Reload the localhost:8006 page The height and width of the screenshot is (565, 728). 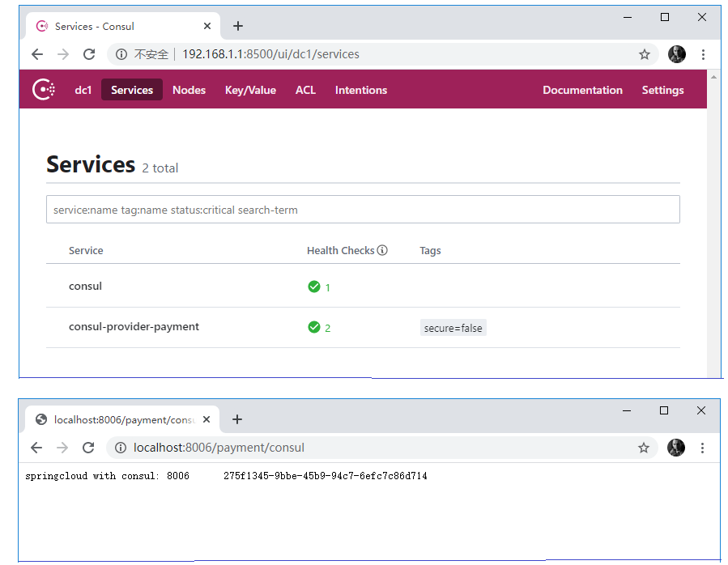(x=88, y=448)
